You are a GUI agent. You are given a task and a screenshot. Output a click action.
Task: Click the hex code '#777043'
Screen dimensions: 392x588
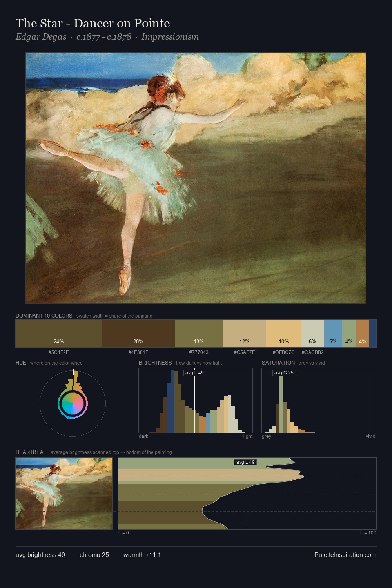pyautogui.click(x=199, y=352)
